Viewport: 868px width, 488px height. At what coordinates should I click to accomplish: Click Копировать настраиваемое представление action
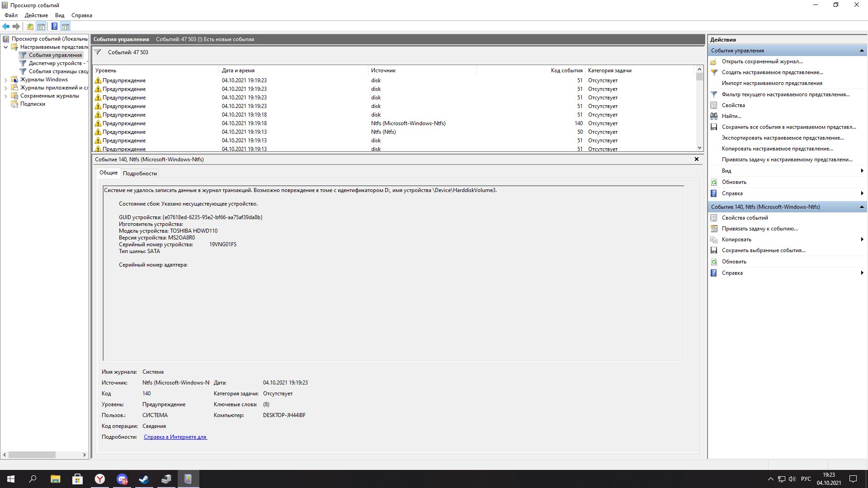pyautogui.click(x=777, y=149)
